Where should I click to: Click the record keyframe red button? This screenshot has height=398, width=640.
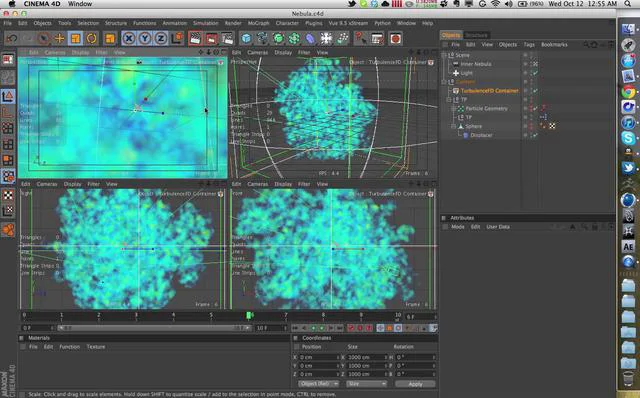point(351,328)
